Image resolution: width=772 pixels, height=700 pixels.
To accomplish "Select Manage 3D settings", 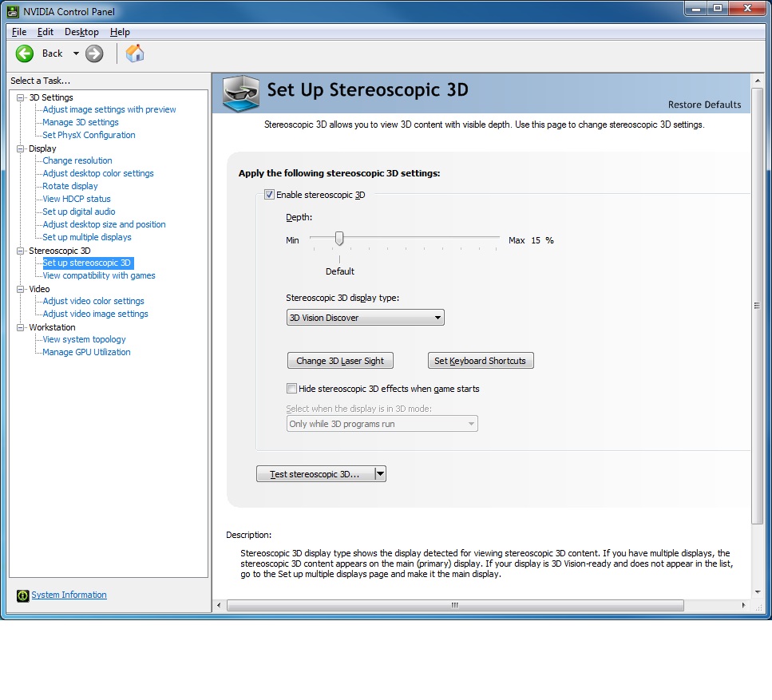I will pyautogui.click(x=81, y=122).
